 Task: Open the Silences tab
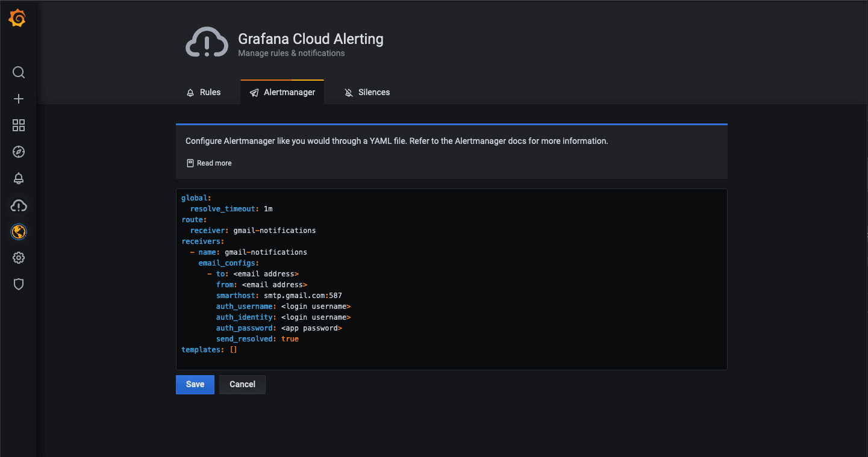pos(367,93)
